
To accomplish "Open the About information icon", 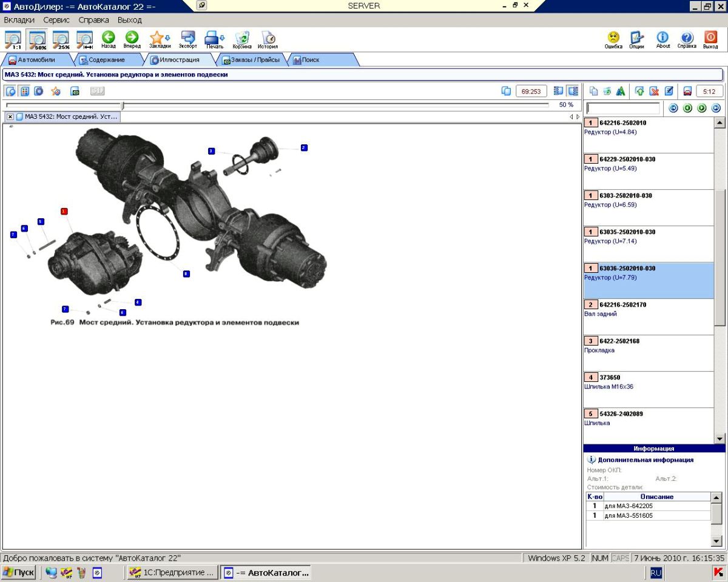I will click(663, 40).
